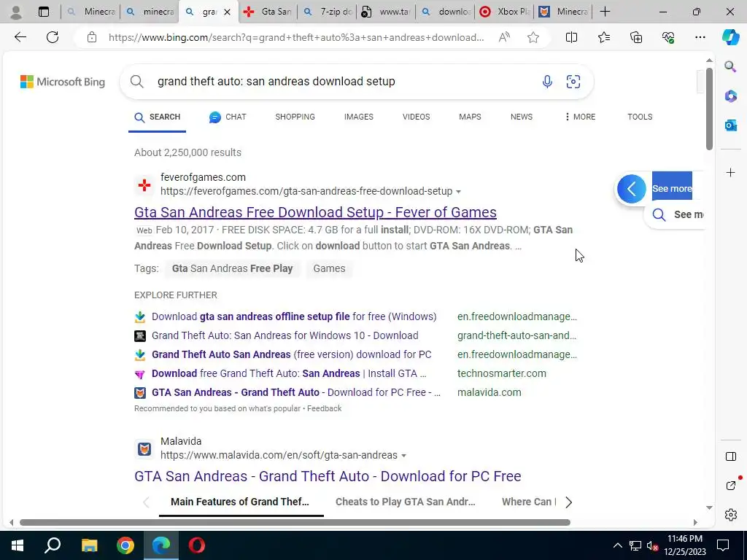Image resolution: width=747 pixels, height=560 pixels.
Task: Open sidebar settings gear
Action: [x=730, y=515]
